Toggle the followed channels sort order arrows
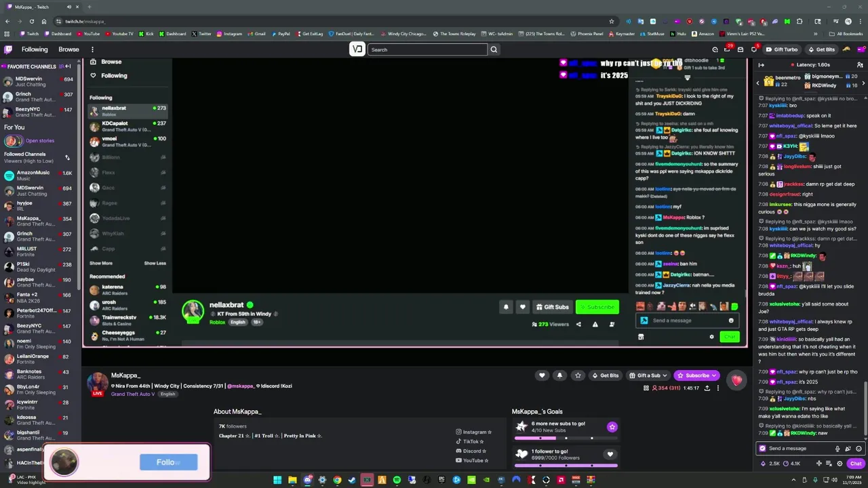 [67, 157]
